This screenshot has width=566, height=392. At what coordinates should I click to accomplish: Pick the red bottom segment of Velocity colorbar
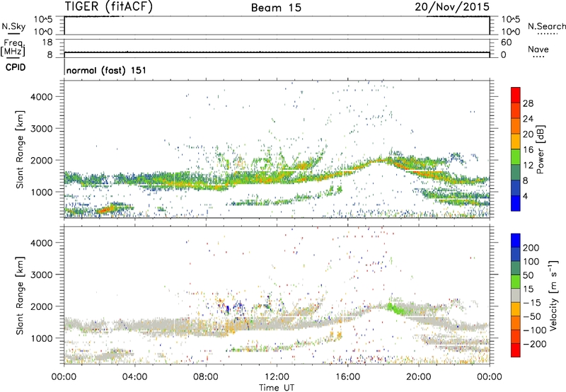tap(516, 350)
